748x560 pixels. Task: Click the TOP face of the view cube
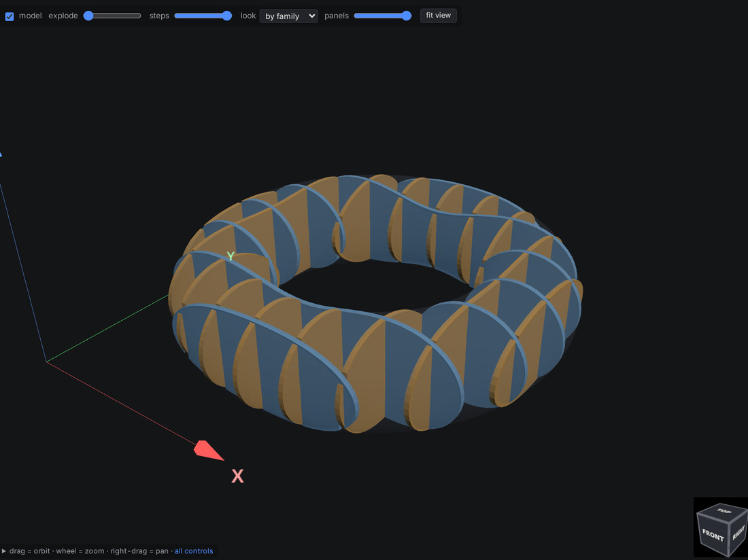pyautogui.click(x=724, y=511)
